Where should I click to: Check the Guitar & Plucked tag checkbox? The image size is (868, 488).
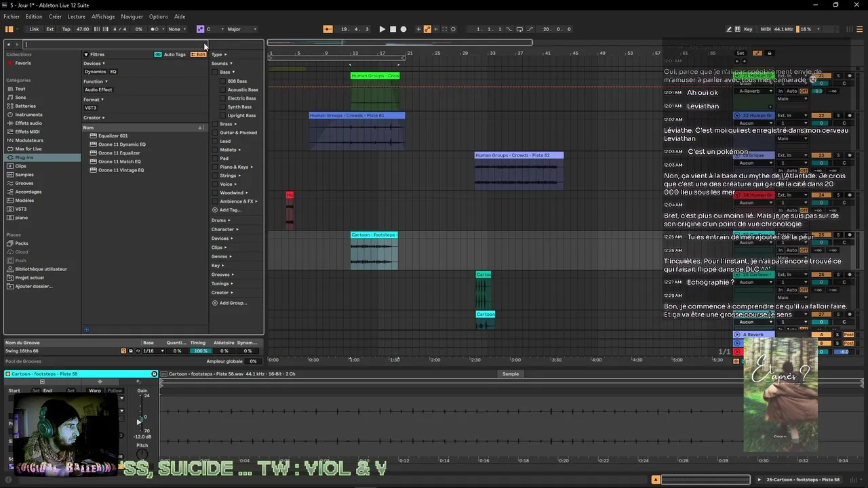coord(215,133)
